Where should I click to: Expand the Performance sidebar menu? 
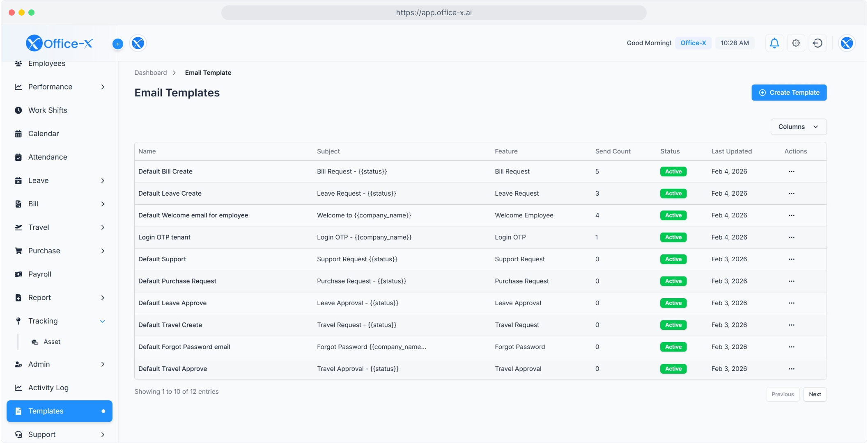click(x=60, y=87)
